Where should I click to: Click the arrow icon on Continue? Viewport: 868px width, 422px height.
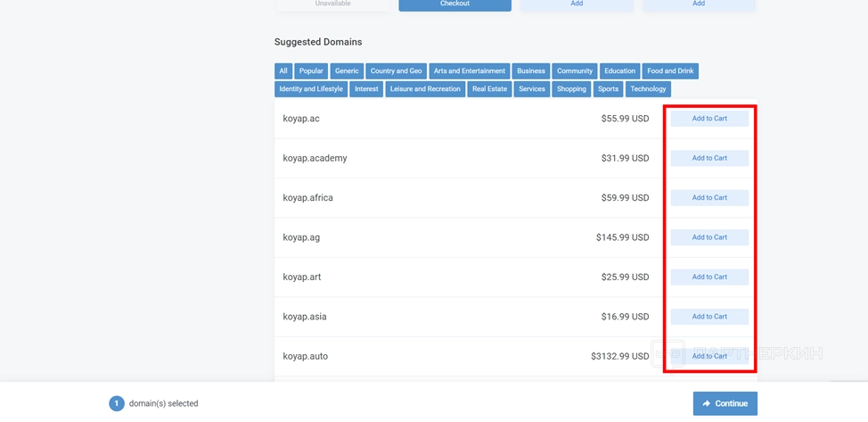[707, 403]
